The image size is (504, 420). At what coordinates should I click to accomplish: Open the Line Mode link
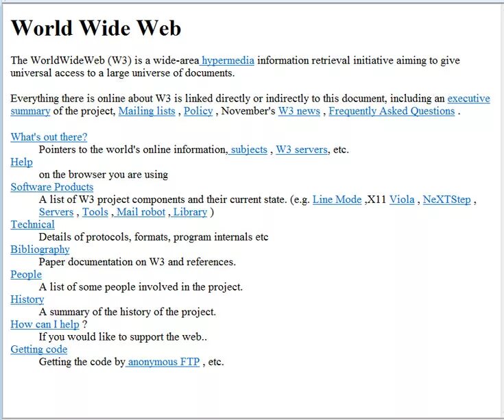(x=337, y=200)
